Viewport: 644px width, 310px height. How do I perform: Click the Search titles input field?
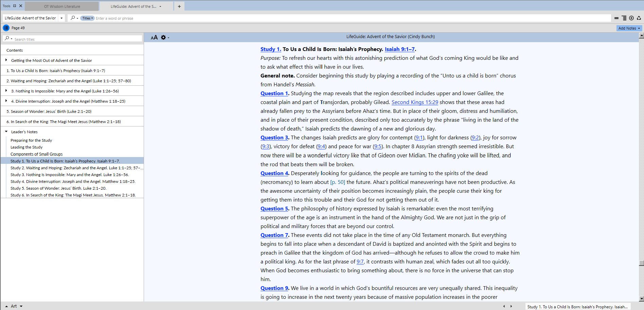point(78,39)
